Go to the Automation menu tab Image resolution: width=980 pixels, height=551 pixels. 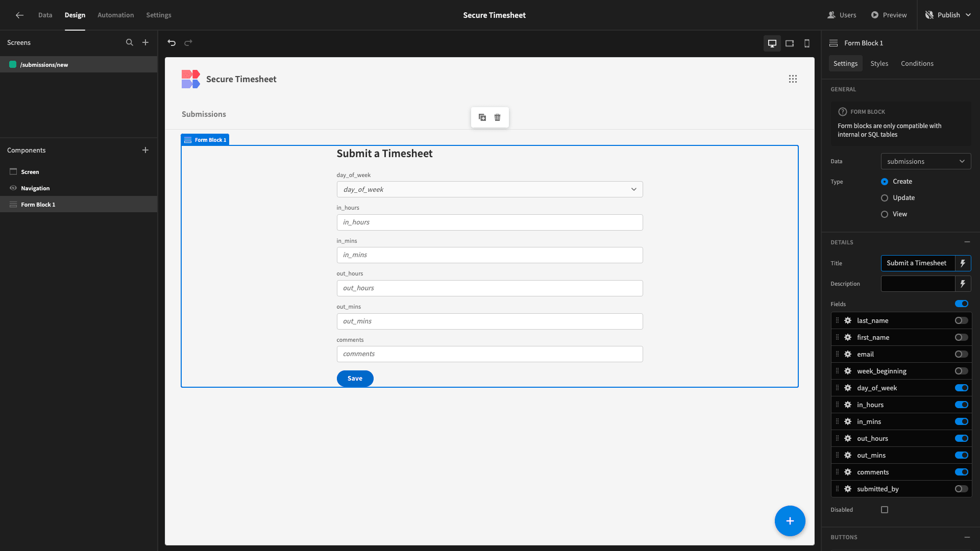pos(116,15)
